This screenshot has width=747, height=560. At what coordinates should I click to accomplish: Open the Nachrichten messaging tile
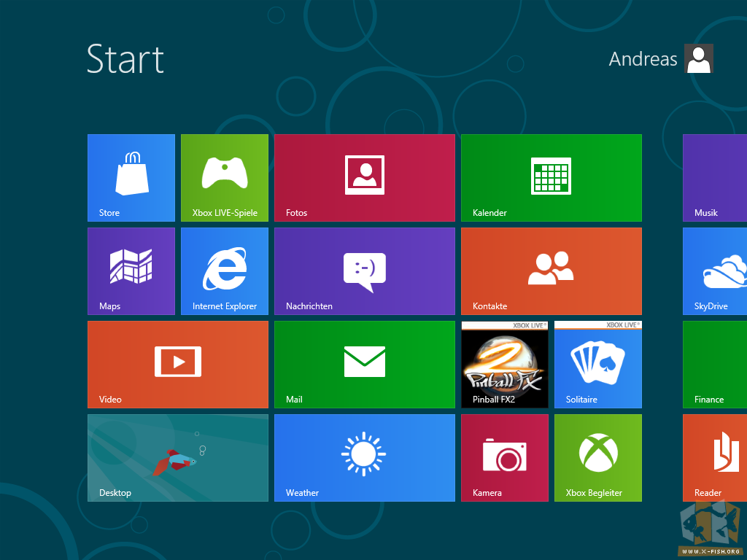[365, 271]
